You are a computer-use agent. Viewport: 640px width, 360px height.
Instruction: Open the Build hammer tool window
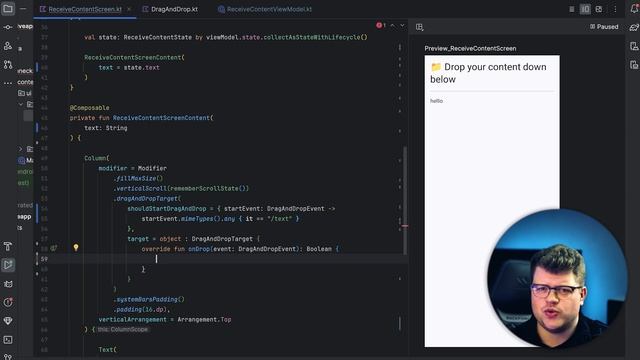(8, 246)
